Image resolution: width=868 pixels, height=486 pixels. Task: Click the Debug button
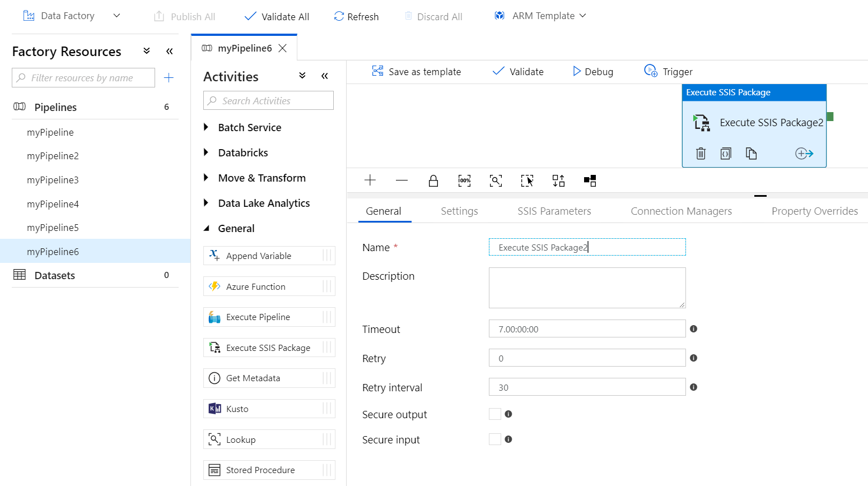click(x=592, y=72)
